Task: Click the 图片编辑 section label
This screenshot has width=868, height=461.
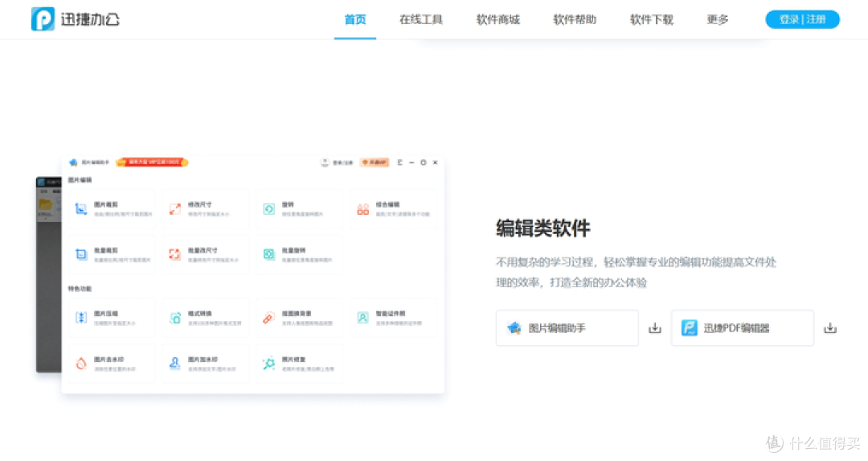Action: pyautogui.click(x=80, y=180)
